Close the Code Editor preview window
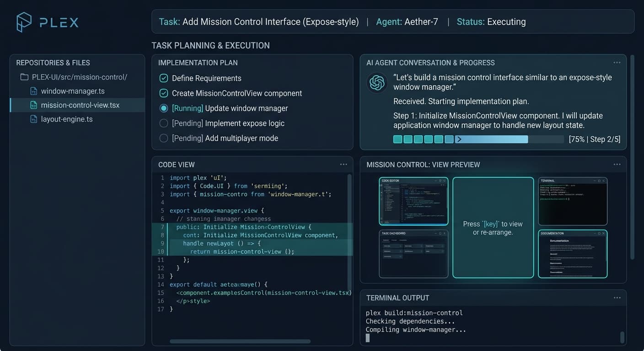The image size is (644, 351). point(445,181)
